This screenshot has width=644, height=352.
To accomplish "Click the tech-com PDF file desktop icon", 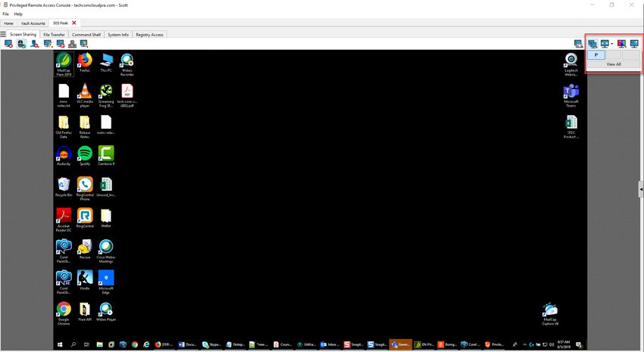I will 127,95.
